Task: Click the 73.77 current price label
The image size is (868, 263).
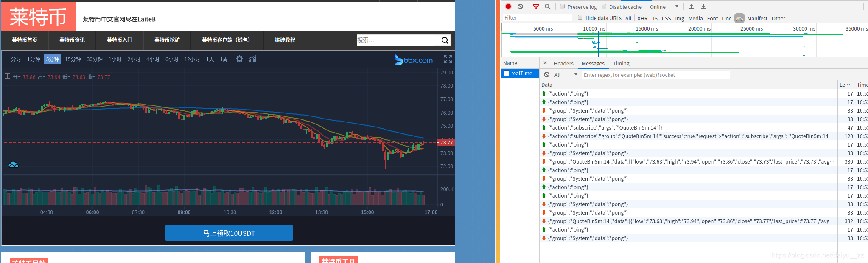Action: coord(446,142)
